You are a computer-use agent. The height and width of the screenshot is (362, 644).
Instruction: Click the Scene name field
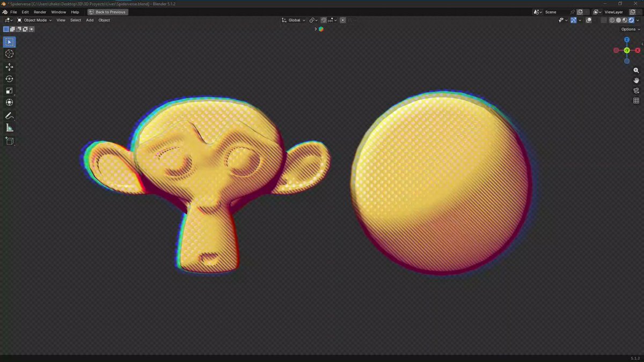point(556,12)
